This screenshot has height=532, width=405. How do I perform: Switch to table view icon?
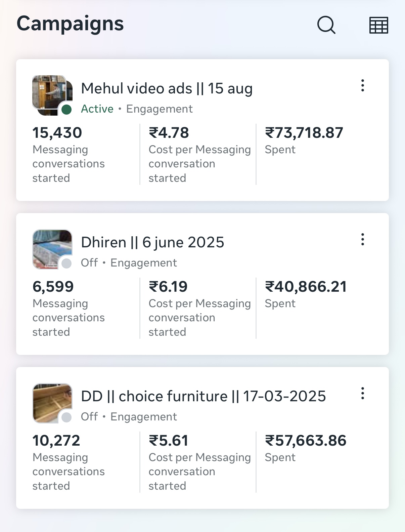378,25
